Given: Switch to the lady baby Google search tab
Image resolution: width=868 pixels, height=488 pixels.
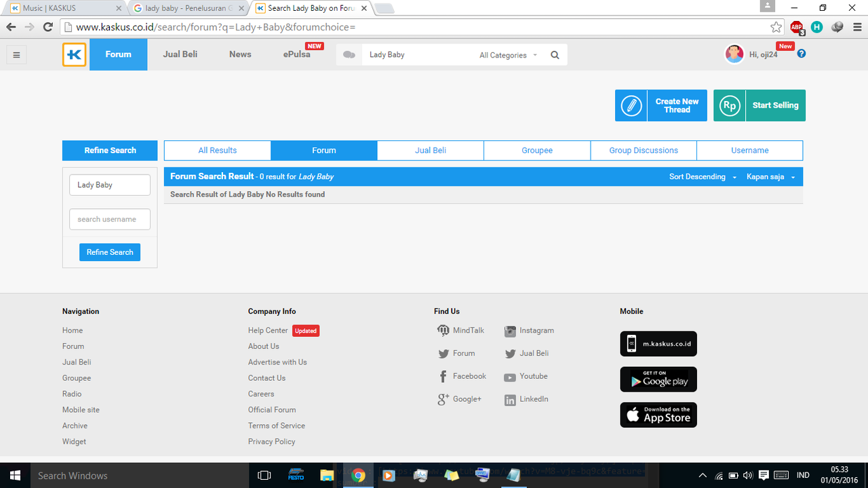Looking at the screenshot, I should pyautogui.click(x=189, y=8).
